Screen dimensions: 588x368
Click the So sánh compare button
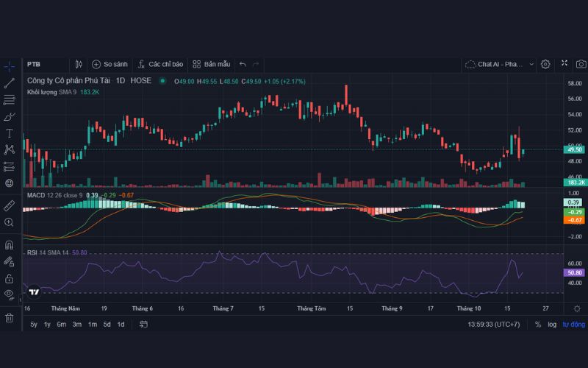[109, 64]
